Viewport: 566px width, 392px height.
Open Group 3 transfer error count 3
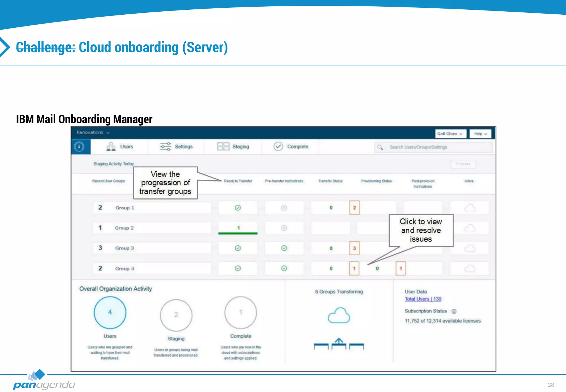point(355,248)
